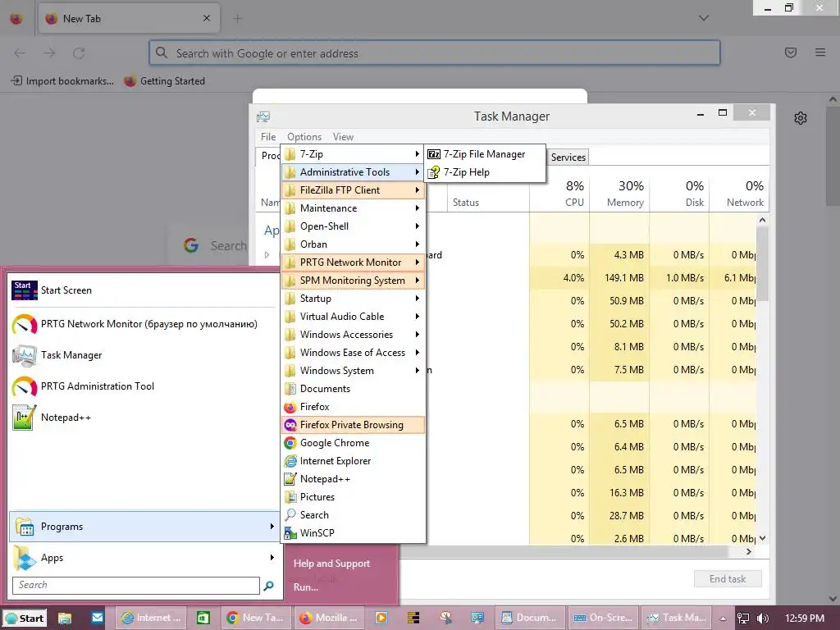This screenshot has width=840, height=630.
Task: Click the Firefox address bar
Action: click(x=435, y=53)
